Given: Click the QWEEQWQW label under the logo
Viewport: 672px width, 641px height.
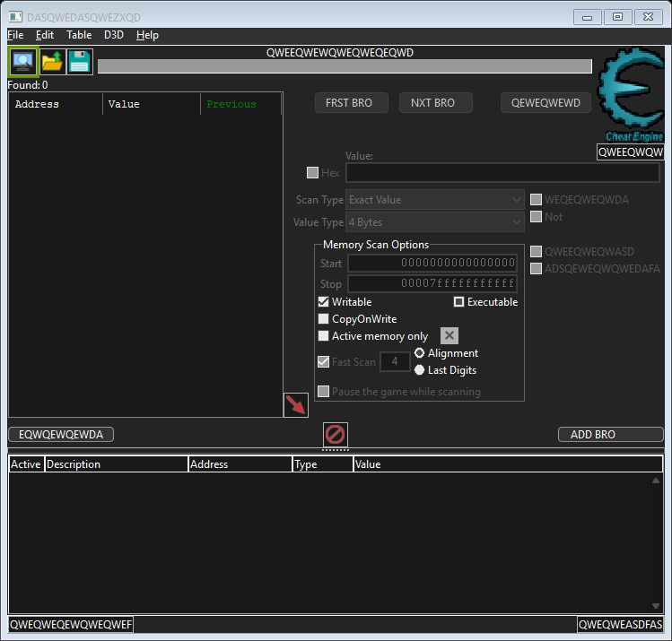Looking at the screenshot, I should 630,152.
